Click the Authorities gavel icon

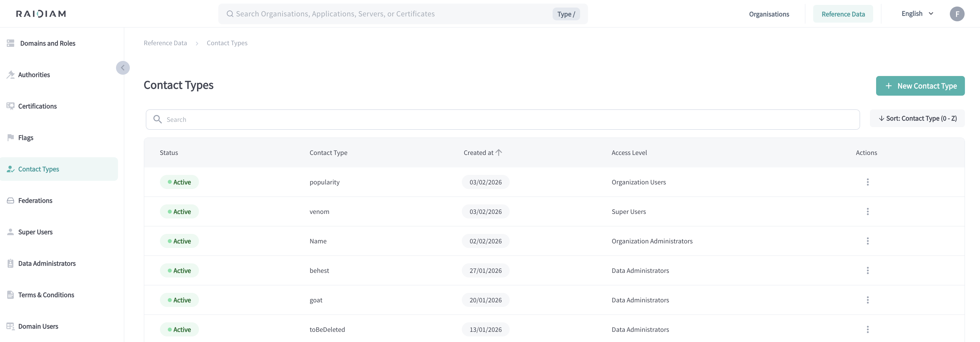click(10, 75)
